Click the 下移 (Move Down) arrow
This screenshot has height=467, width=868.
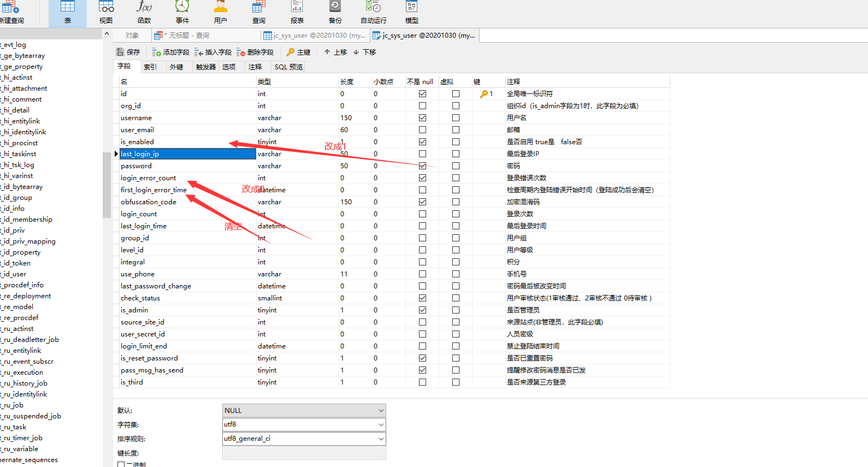point(356,52)
